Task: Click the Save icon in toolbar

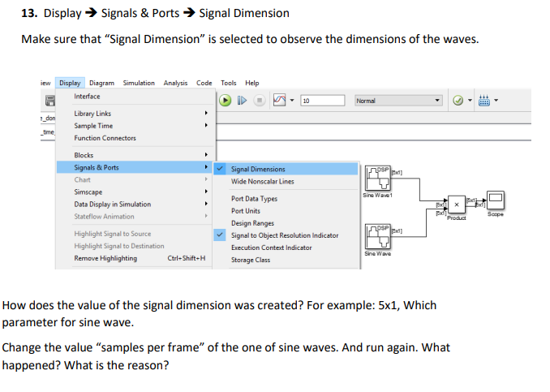Action: pos(50,101)
